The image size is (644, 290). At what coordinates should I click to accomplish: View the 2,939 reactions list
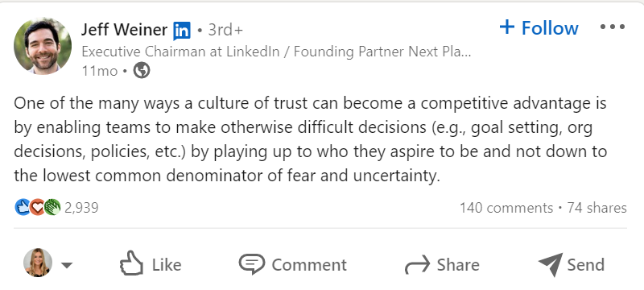82,208
